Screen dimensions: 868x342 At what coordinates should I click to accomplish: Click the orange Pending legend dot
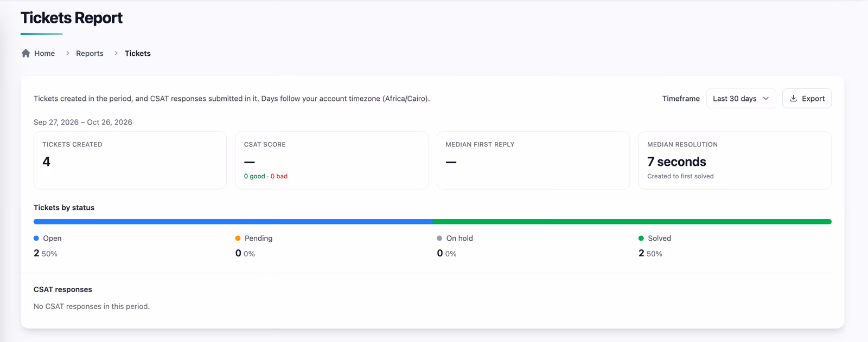238,238
